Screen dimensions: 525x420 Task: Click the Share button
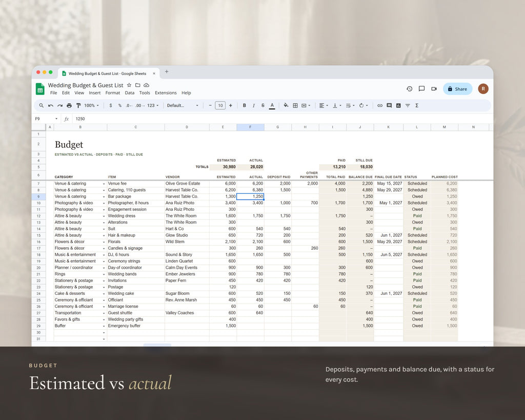457,89
